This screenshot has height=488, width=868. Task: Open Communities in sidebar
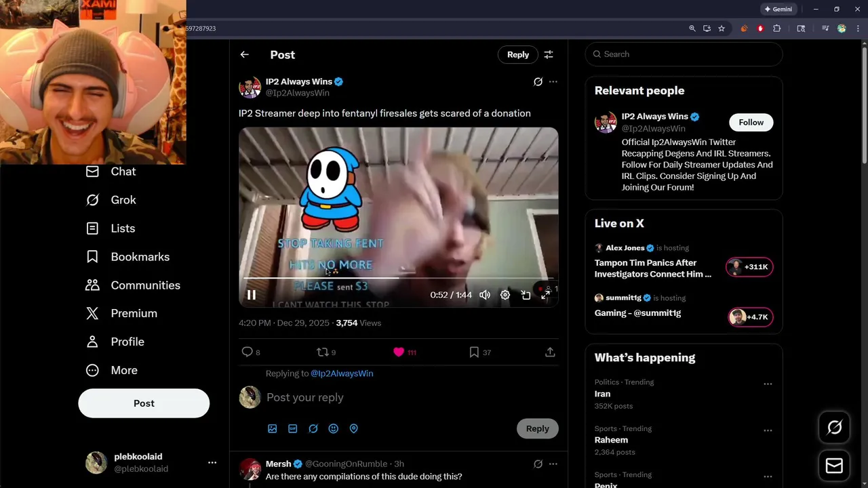[x=133, y=285]
